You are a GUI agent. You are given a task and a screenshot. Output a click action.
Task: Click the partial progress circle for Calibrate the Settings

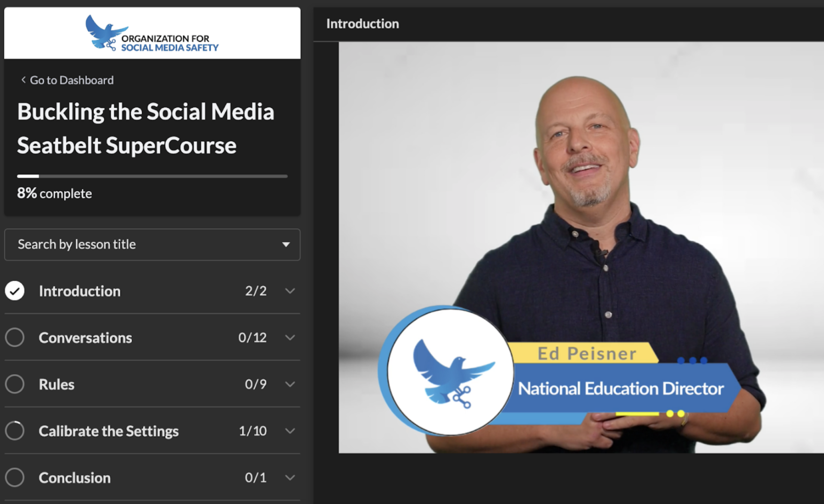(15, 431)
